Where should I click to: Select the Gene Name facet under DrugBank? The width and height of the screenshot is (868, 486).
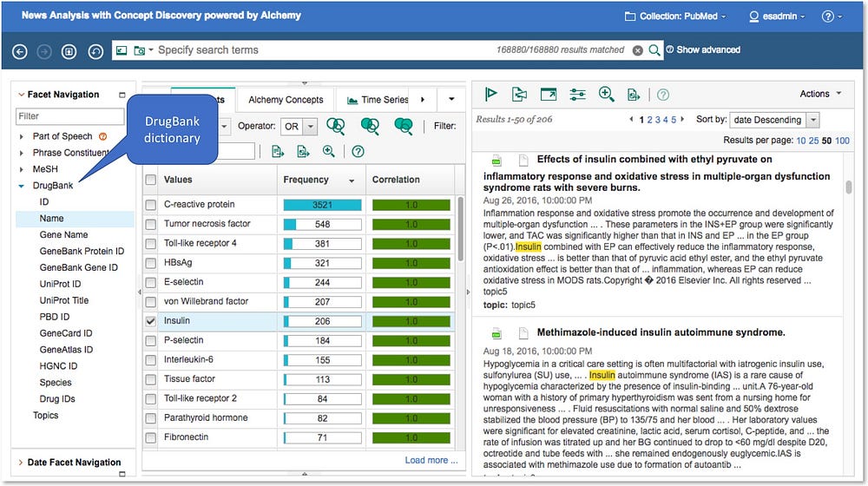[63, 234]
